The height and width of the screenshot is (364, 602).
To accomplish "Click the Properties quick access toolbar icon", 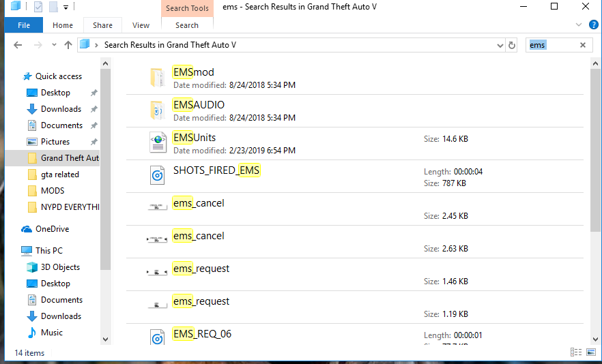I will tap(38, 7).
